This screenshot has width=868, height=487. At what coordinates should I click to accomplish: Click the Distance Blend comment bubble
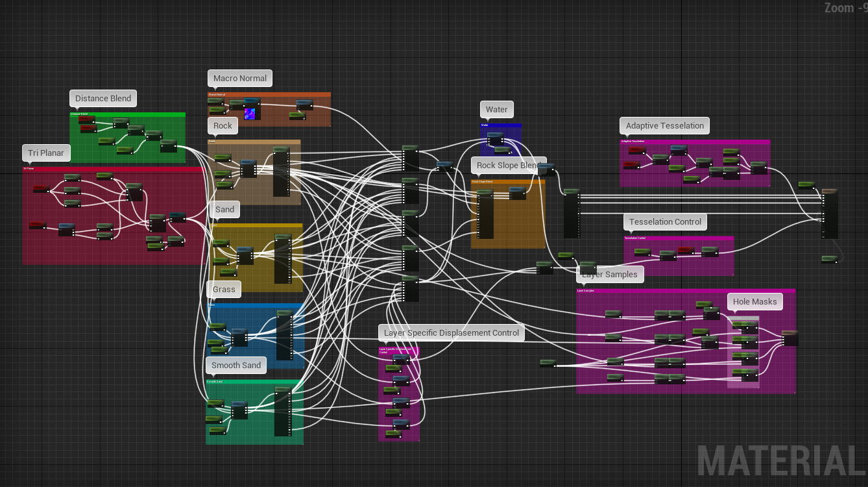[x=103, y=99]
